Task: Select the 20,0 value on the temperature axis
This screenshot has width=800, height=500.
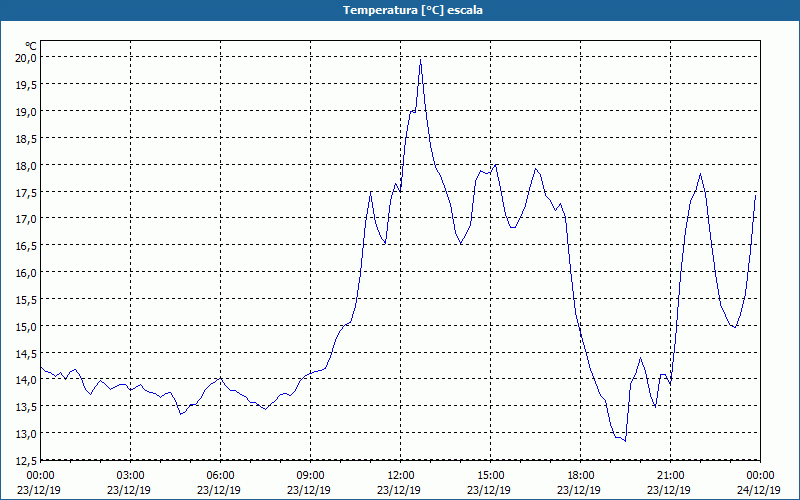Action: 26,57
